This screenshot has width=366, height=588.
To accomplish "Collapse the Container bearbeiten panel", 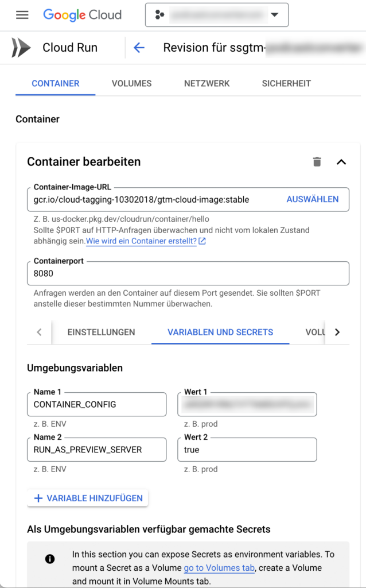I will click(x=341, y=162).
